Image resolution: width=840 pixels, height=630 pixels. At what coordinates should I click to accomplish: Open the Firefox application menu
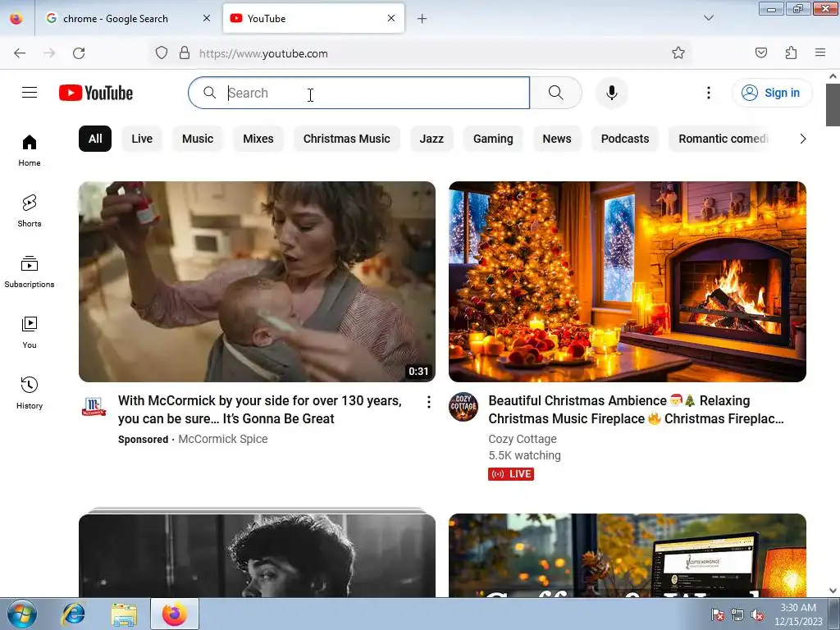[820, 52]
